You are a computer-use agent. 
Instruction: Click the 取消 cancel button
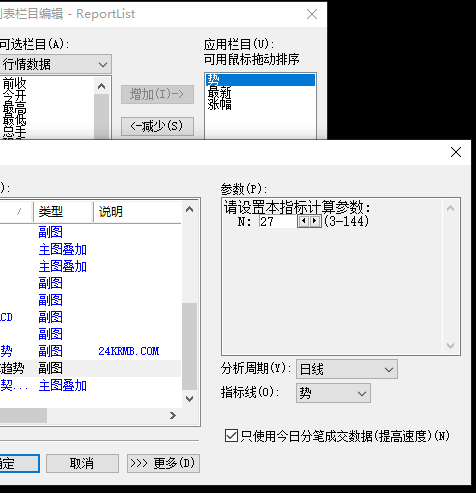[x=82, y=463]
